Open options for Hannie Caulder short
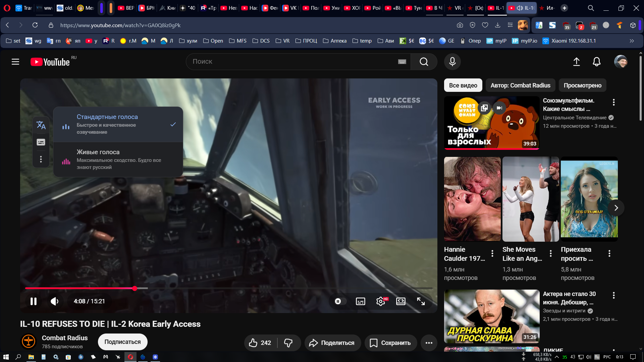Screen dimensions: 644x362 point(492,254)
